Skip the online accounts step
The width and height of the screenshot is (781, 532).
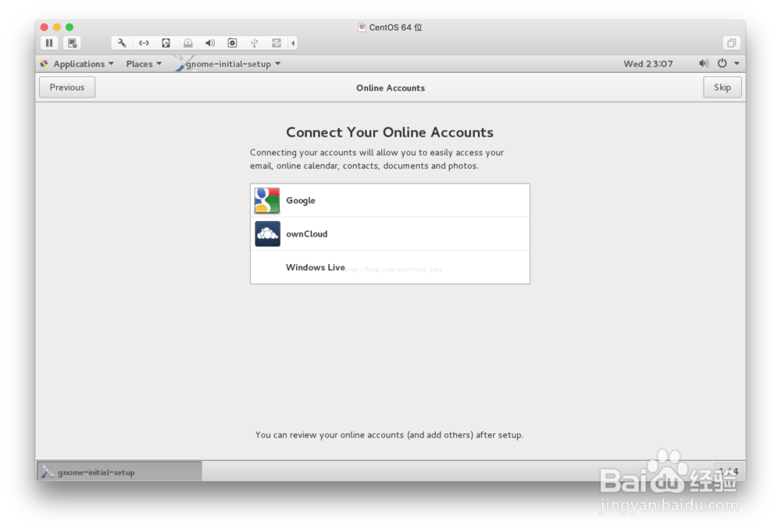tap(722, 87)
